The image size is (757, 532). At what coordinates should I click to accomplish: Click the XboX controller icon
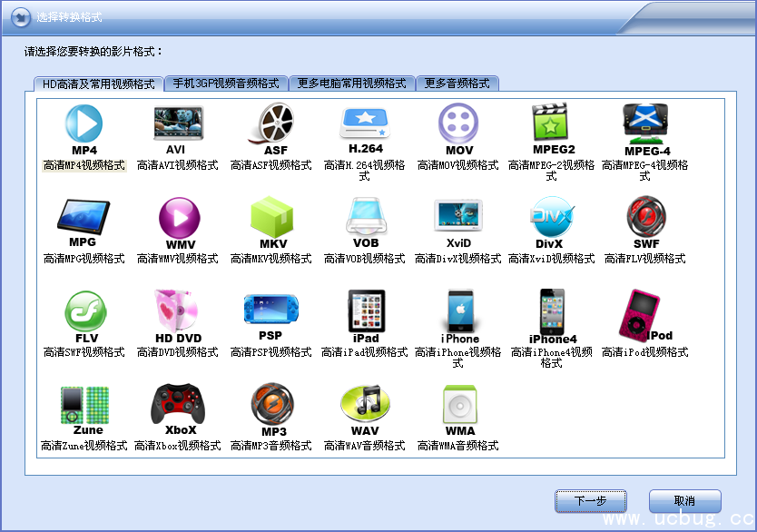(x=177, y=403)
